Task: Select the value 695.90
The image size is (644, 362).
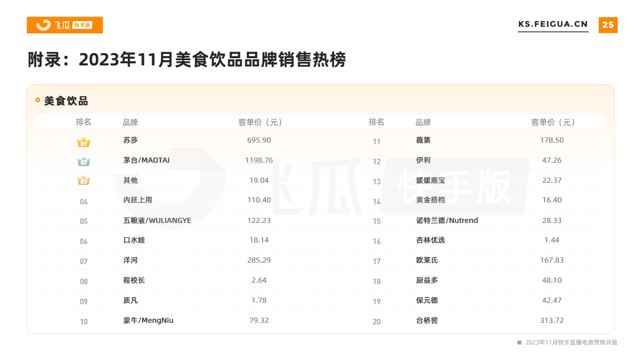Action: [259, 140]
